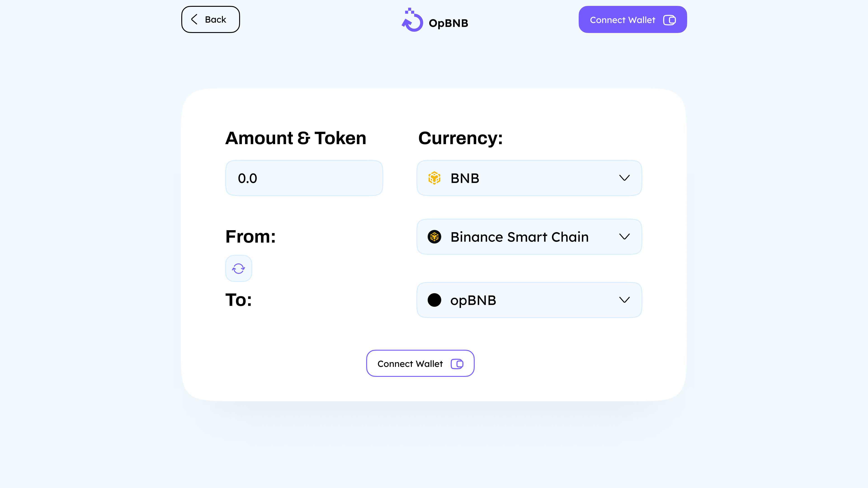The width and height of the screenshot is (868, 488).
Task: Click the wallet icon in bottom button
Action: [457, 364]
